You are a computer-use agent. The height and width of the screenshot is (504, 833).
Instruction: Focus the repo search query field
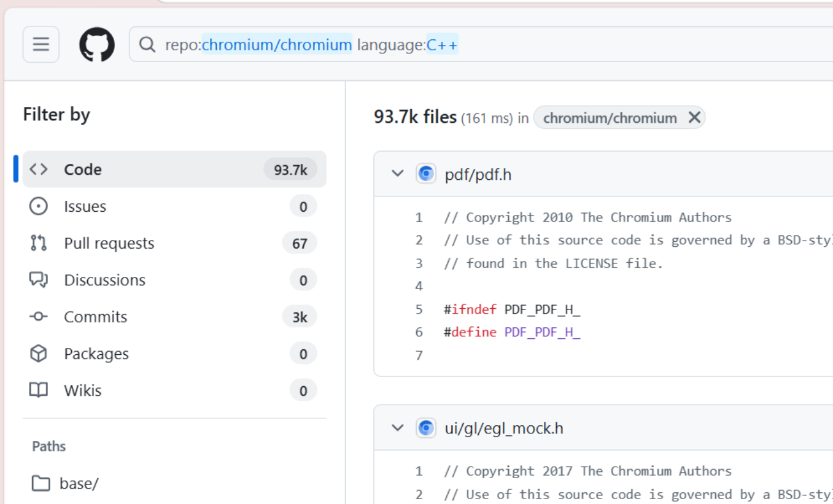click(481, 44)
